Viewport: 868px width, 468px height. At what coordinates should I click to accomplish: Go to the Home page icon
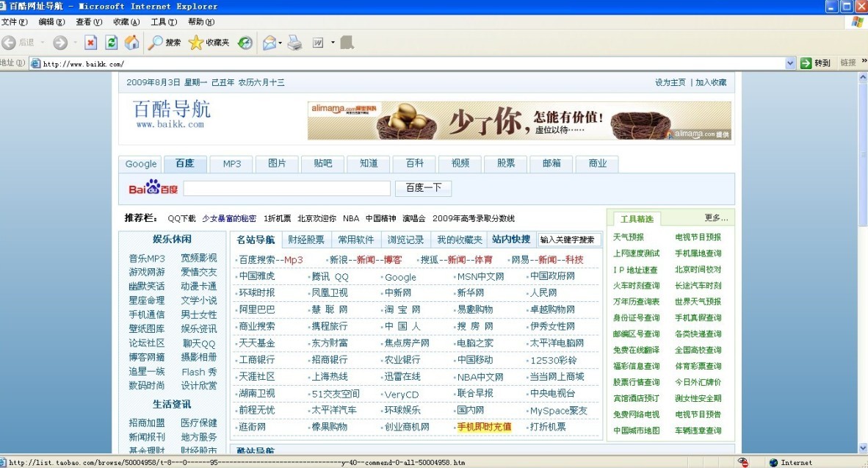click(131, 43)
